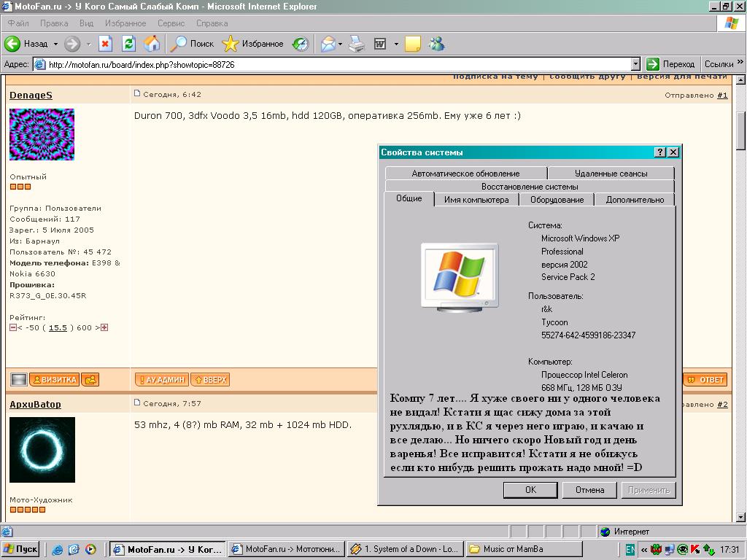Click the green up-down arrows tray icon

tap(709, 550)
